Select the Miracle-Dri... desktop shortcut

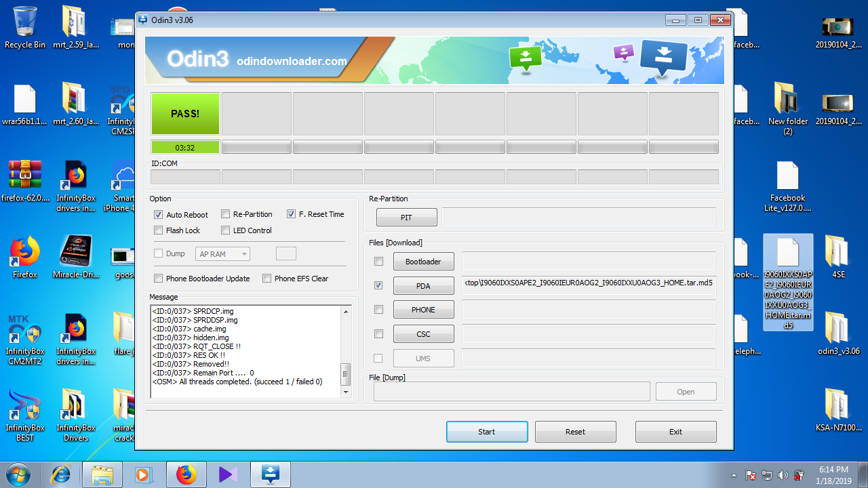[x=76, y=258]
